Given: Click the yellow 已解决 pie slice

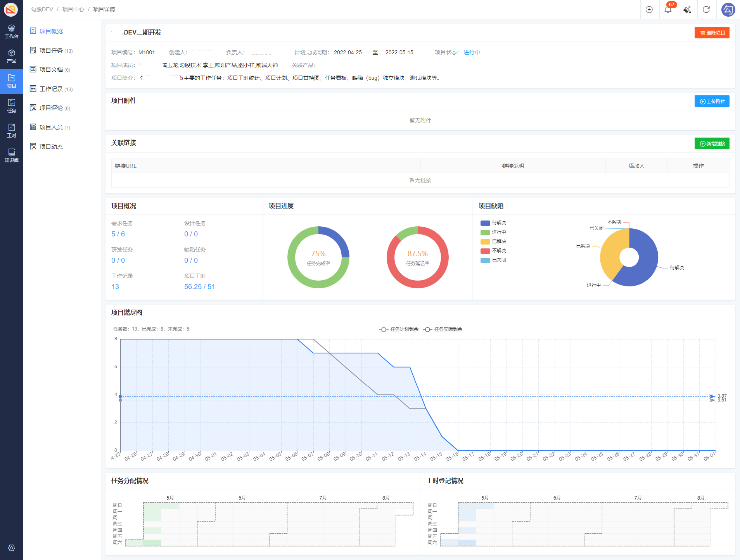Looking at the screenshot, I should click(x=611, y=252).
